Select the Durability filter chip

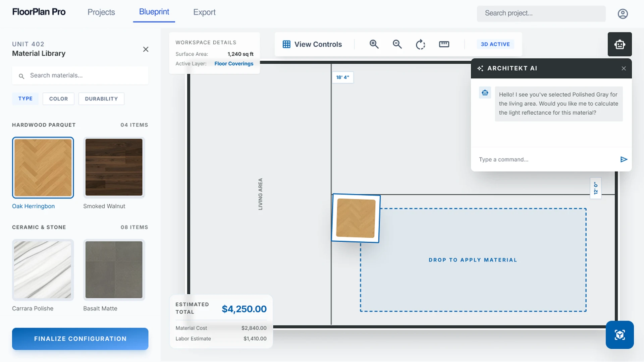101,99
